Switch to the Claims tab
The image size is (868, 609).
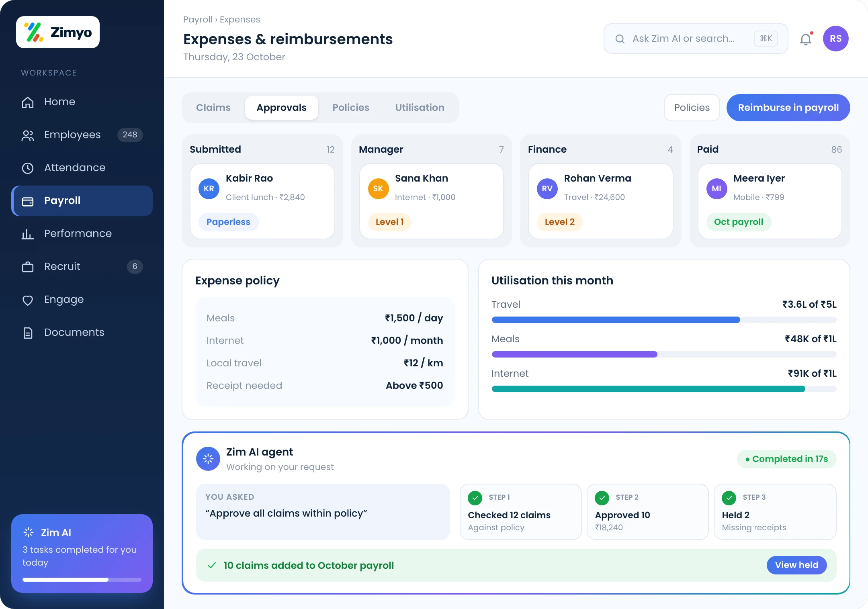click(x=213, y=108)
